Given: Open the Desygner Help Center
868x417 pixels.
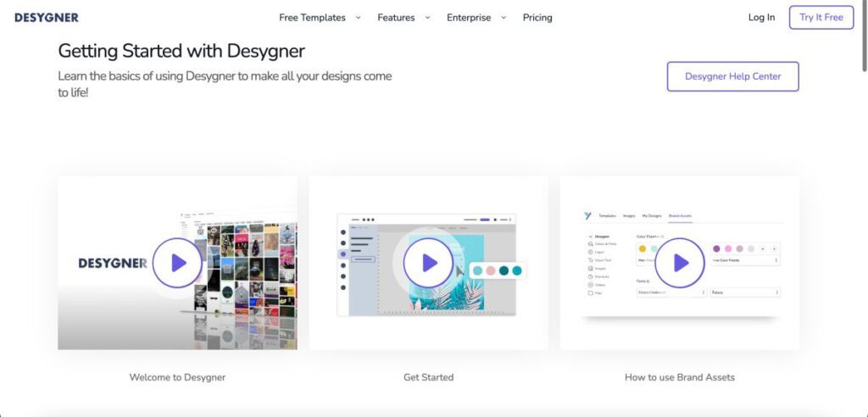Looking at the screenshot, I should (733, 76).
